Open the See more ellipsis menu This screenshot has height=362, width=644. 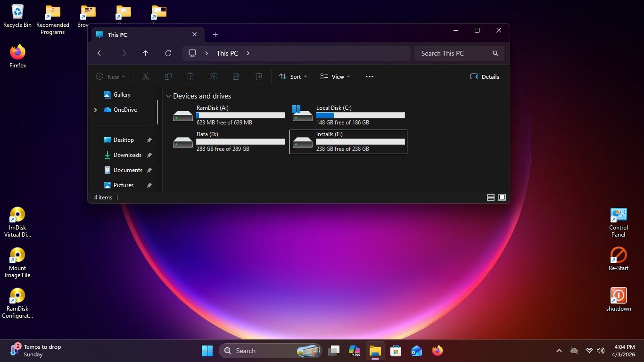coord(370,77)
